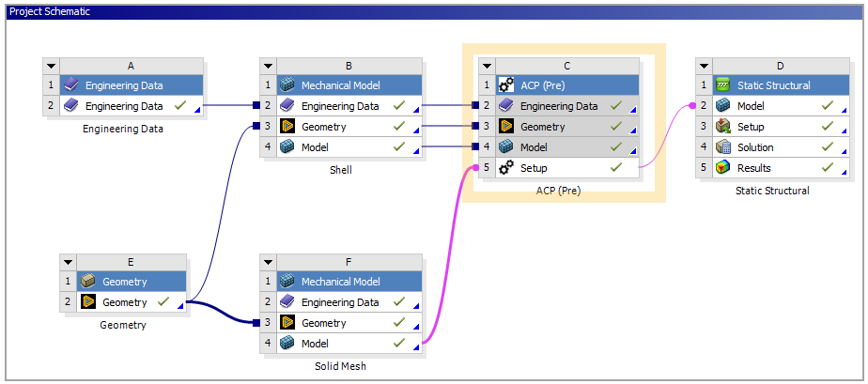
Task: Select the Project Schematic title tab
Action: (48, 11)
